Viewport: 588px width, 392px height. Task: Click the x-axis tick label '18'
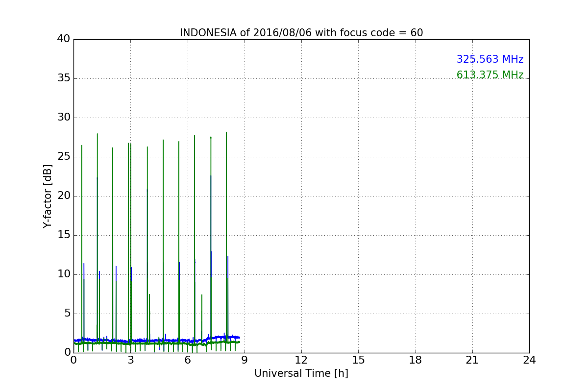pyautogui.click(x=416, y=360)
